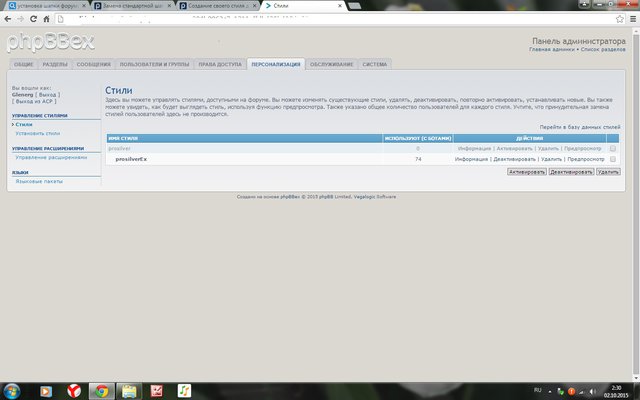Tick the checkbox for prosilver row
Image resolution: width=640 pixels, height=400 pixels.
pos(613,149)
